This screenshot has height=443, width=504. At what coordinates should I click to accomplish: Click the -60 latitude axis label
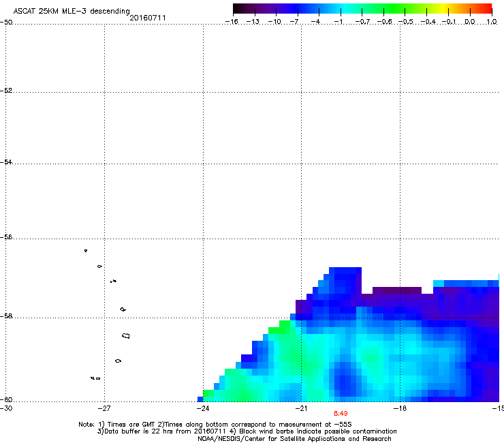point(6,399)
